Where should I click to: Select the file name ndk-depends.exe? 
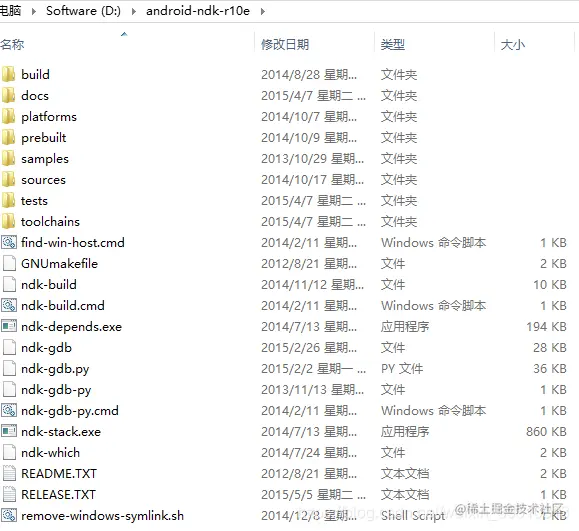click(x=71, y=327)
